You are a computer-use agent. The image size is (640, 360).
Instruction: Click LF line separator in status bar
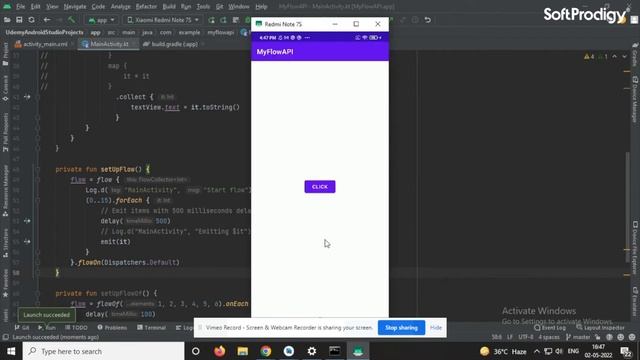click(x=510, y=337)
